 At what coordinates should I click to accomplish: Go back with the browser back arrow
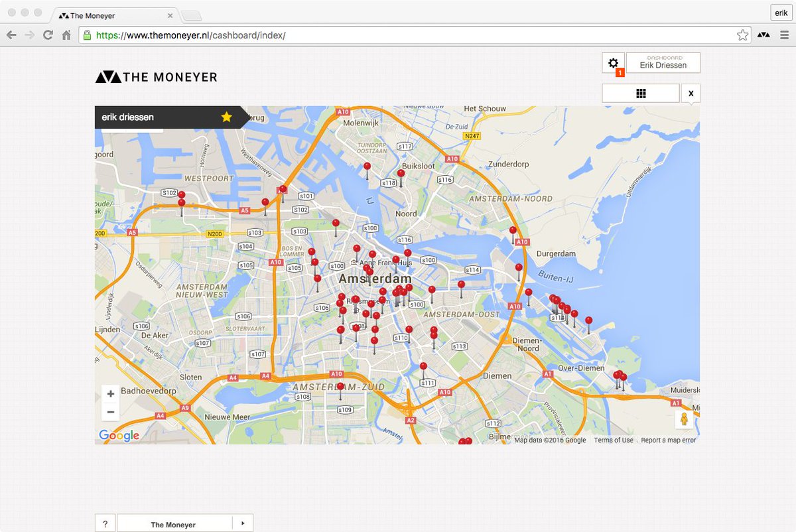(x=11, y=35)
